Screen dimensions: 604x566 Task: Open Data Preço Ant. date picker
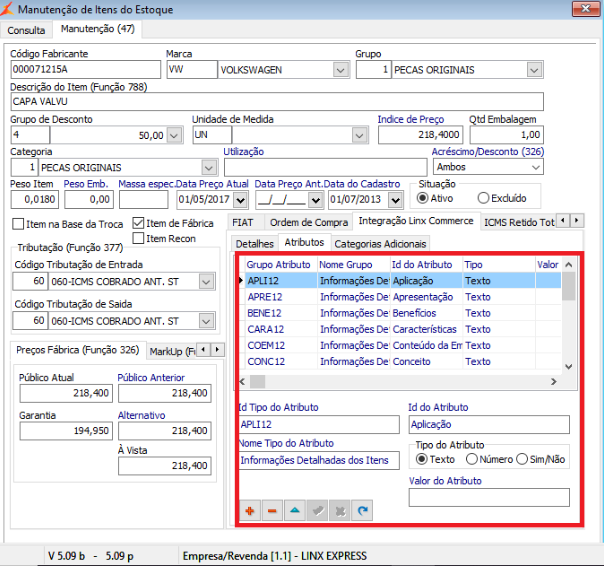coord(315,200)
